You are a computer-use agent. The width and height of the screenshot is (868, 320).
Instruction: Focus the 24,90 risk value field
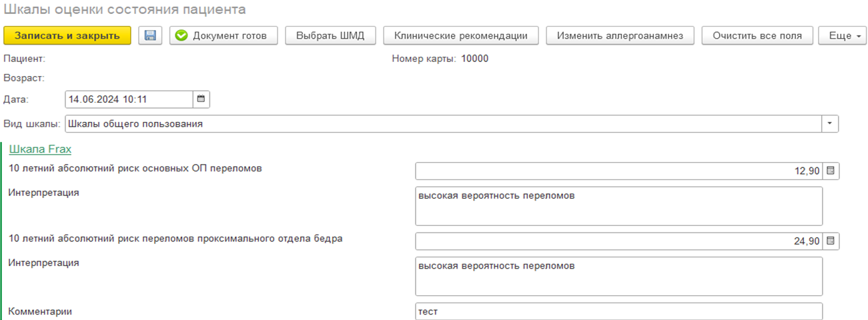pyautogui.click(x=618, y=241)
